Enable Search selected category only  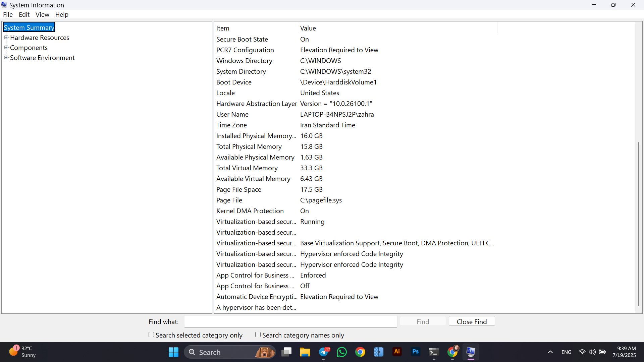(151, 335)
